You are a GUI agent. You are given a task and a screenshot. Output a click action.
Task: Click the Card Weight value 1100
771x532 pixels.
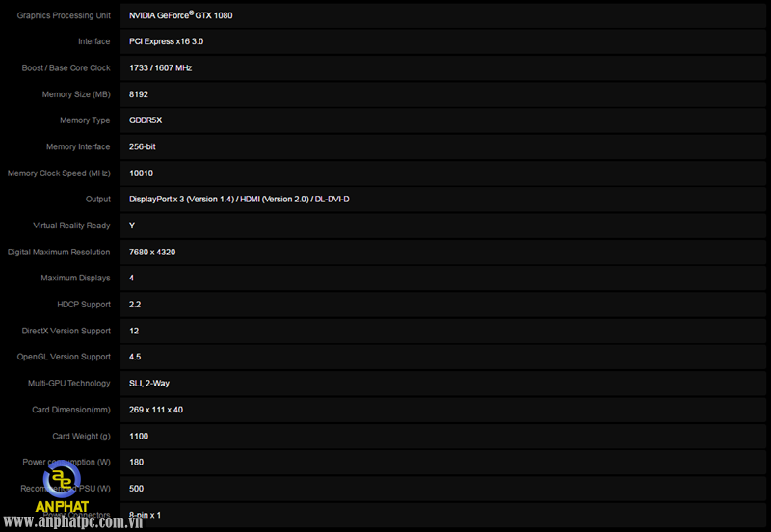[x=139, y=436]
